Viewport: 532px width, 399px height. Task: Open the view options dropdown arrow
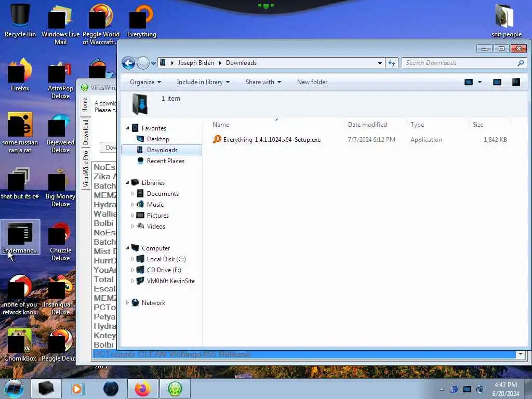tap(480, 82)
